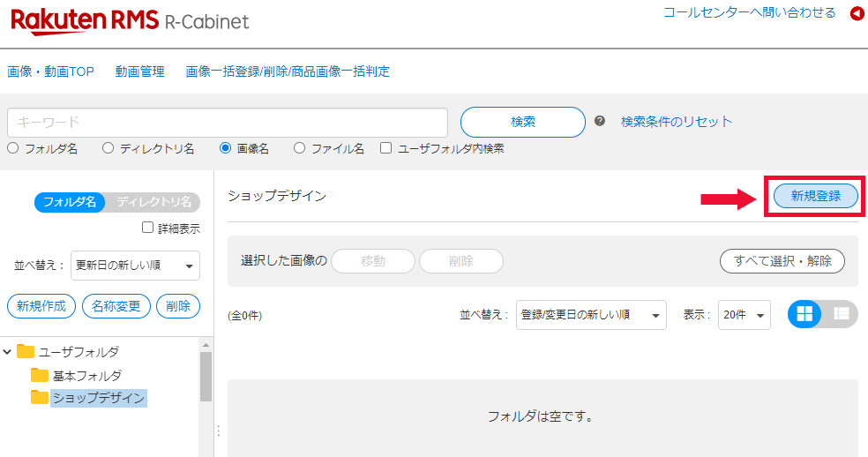
Task: Select the フォルダ名 radio button
Action: [x=13, y=149]
